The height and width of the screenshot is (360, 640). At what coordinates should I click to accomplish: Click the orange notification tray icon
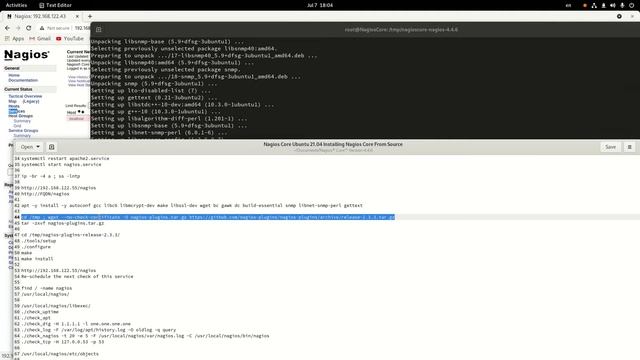tap(585, 5)
